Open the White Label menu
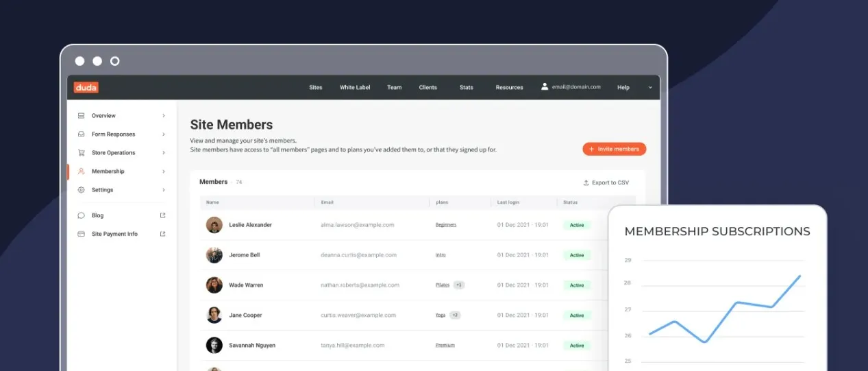This screenshot has height=371, width=868. click(355, 88)
